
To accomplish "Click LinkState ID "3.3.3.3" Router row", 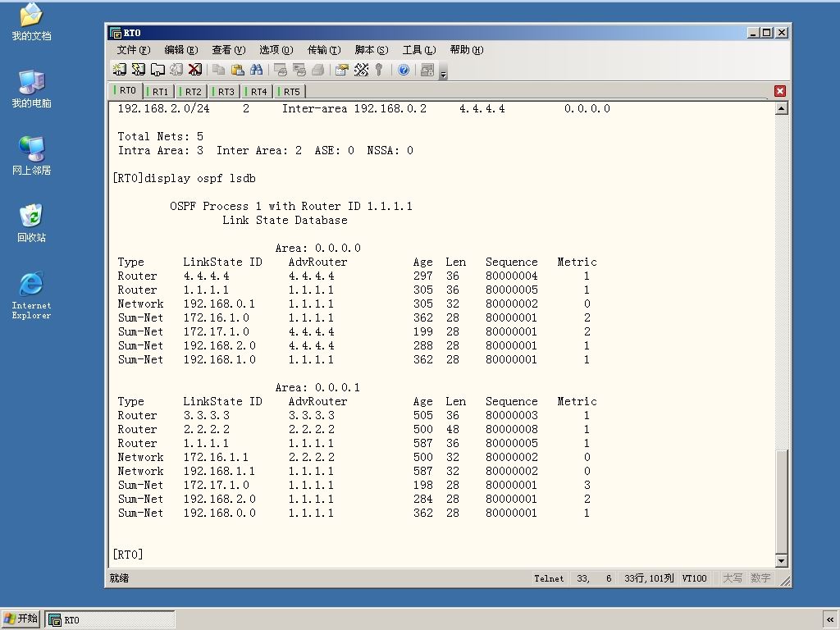I will pyautogui.click(x=206, y=415).
